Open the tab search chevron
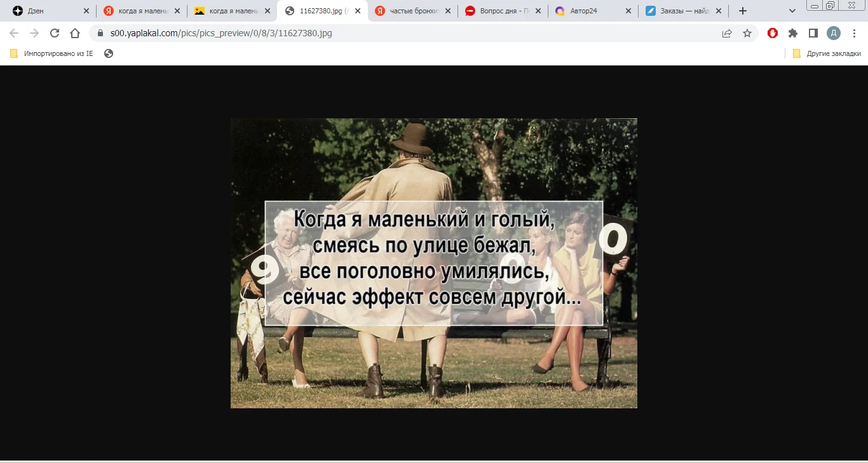868x463 pixels. [792, 10]
